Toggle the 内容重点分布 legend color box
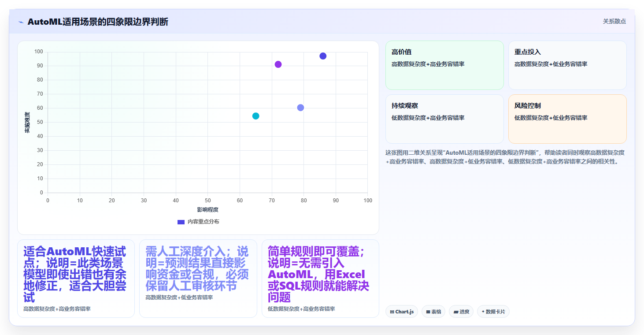This screenshot has width=644, height=335. 181,222
